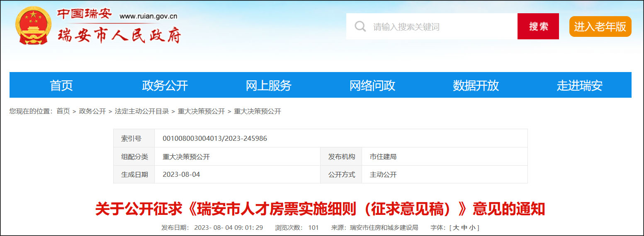Screen dimensions: 644x236
Task: Go to 政务公开 in breadcrumb
Action: 92,111
